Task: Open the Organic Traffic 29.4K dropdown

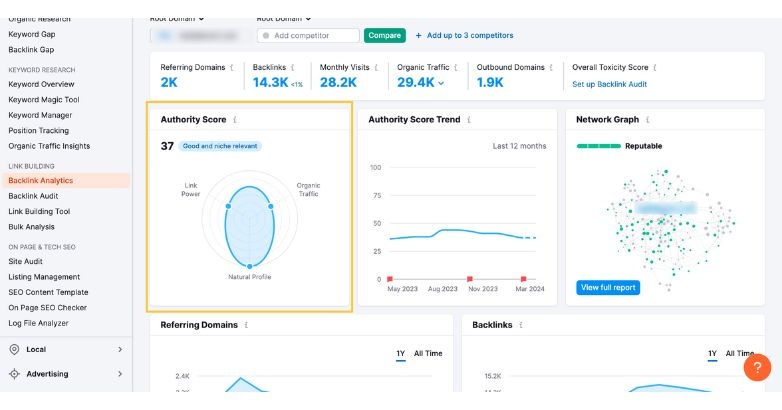Action: pyautogui.click(x=441, y=84)
